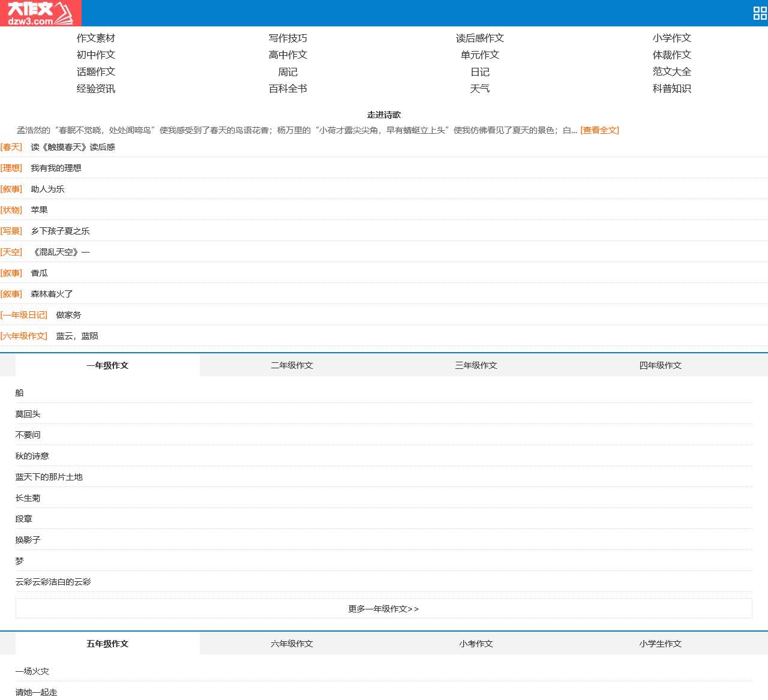Open 读后感作文 category
768x700 pixels.
tap(480, 38)
